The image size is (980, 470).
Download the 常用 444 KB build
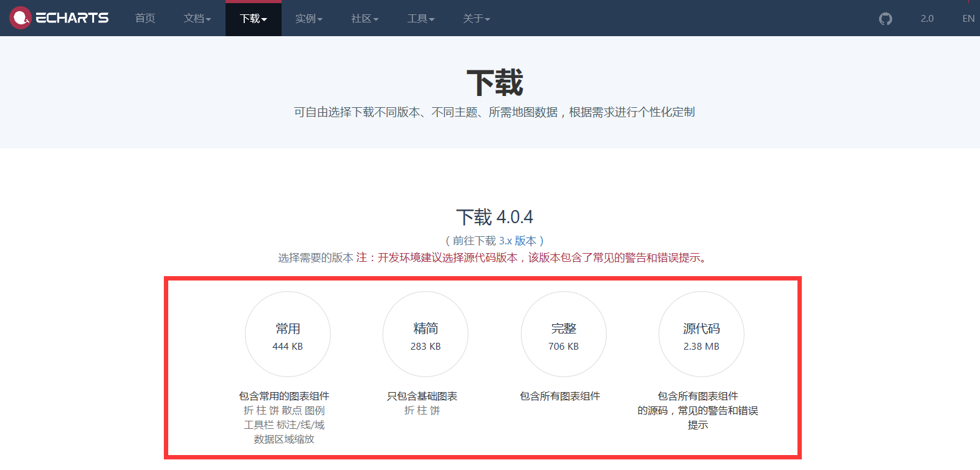click(x=288, y=334)
